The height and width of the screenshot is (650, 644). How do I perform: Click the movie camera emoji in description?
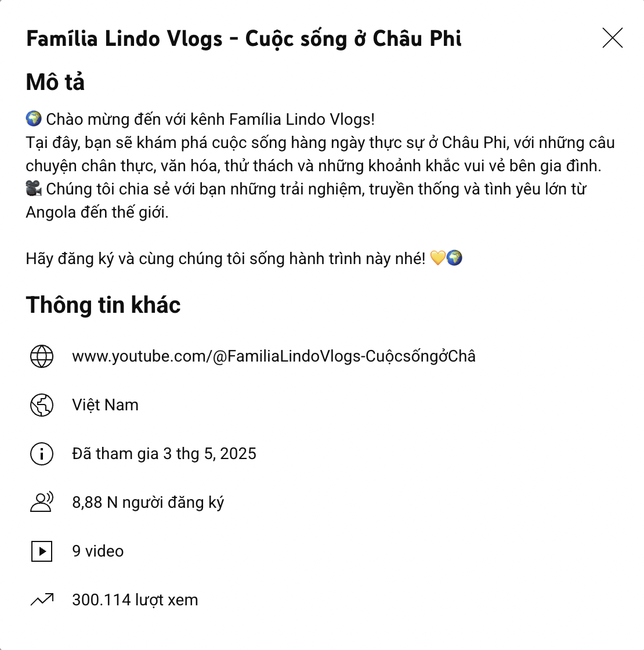(34, 189)
